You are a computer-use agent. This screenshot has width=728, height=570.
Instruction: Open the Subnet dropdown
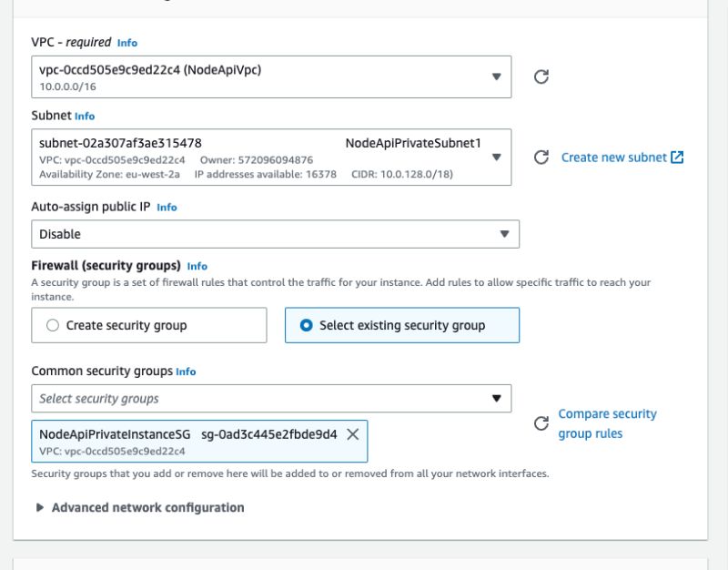pyautogui.click(x=497, y=157)
